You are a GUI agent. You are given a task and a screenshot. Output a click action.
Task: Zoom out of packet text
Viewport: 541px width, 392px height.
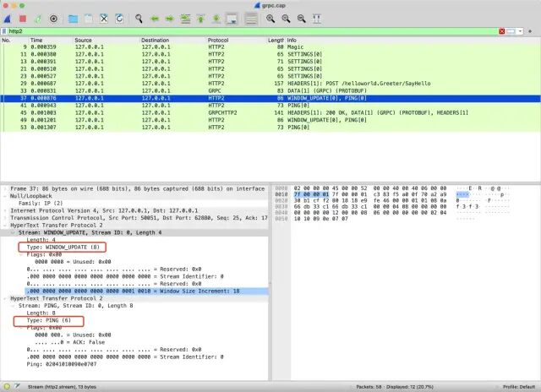pos(286,19)
